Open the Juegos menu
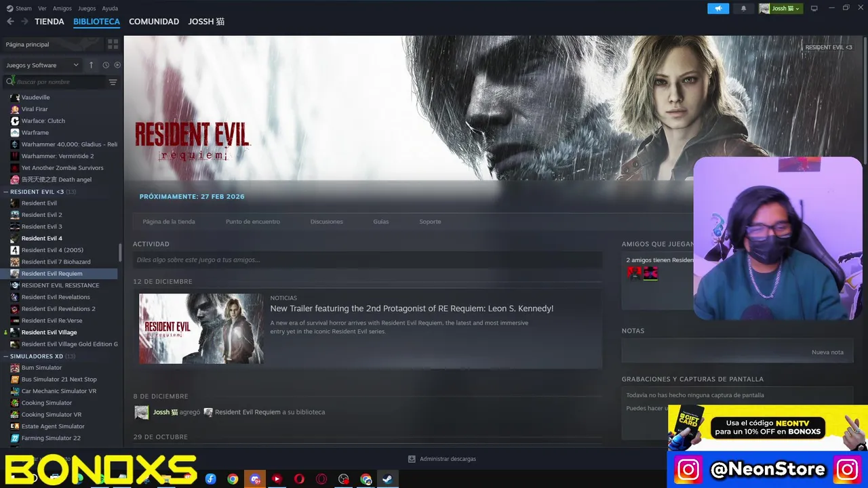The image size is (868, 488). (87, 8)
